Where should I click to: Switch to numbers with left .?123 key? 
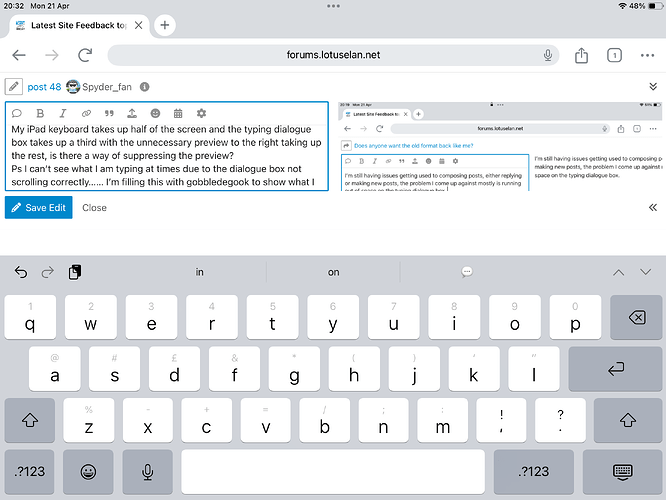(29, 472)
